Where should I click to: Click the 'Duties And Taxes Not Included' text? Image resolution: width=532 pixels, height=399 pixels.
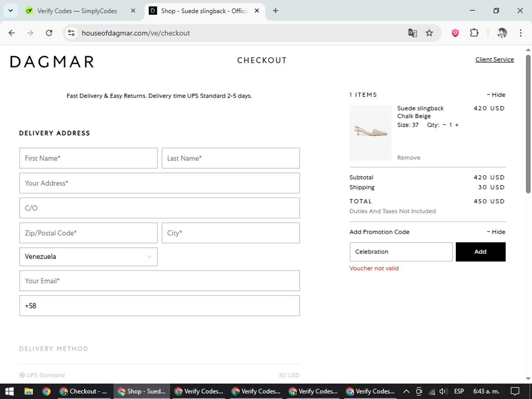(393, 211)
